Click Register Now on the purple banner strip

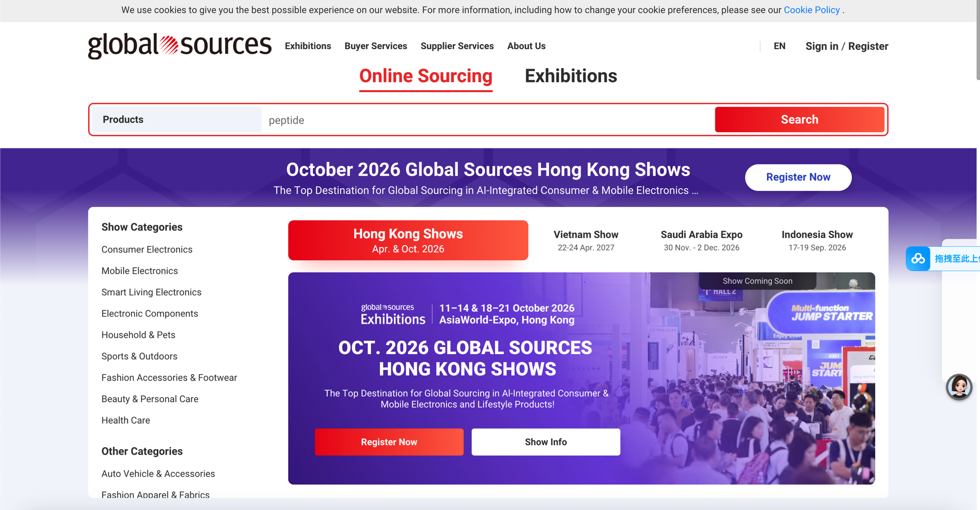coord(798,177)
